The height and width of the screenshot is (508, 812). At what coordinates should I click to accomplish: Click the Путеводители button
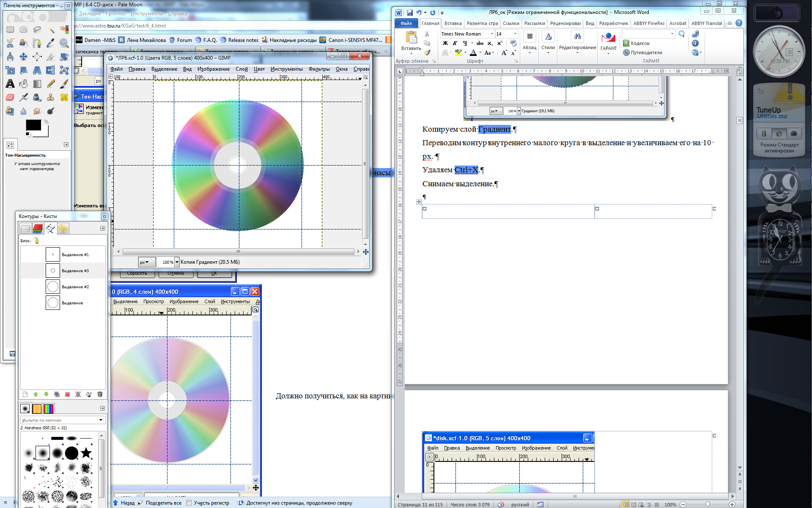click(643, 52)
